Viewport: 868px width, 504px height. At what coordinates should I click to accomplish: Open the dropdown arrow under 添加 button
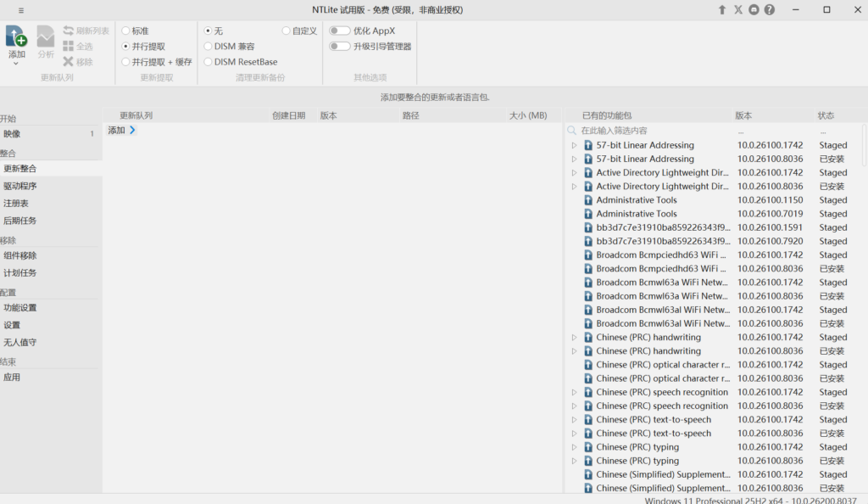click(x=16, y=64)
